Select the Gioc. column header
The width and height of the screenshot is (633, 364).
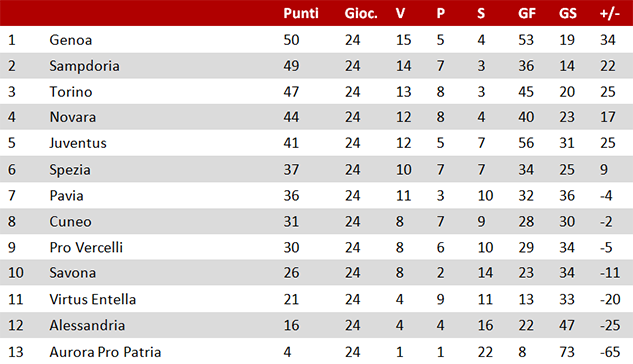361,13
